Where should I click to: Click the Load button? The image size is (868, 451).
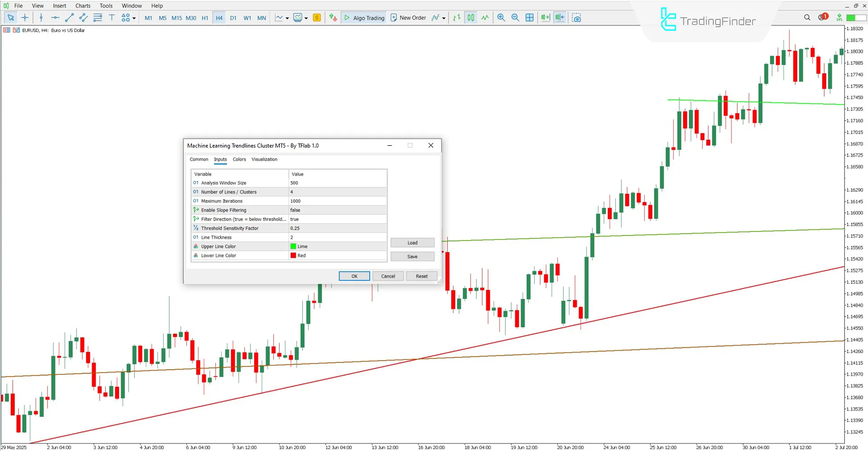click(412, 242)
